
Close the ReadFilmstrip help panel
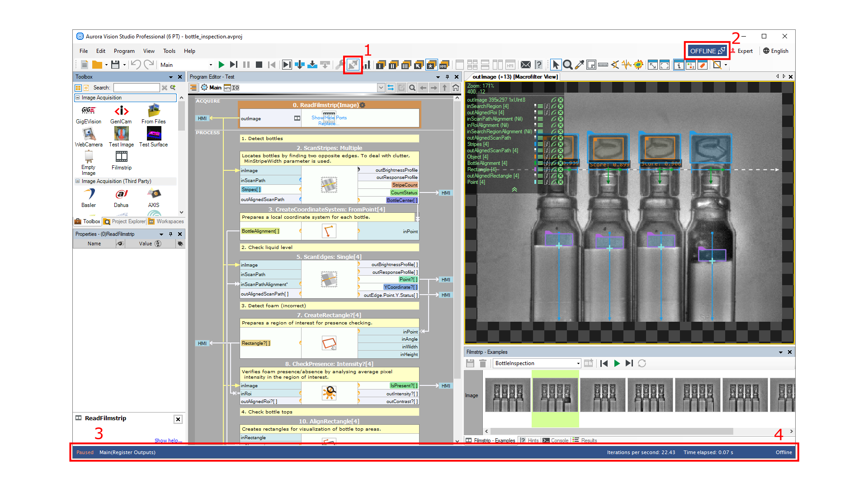point(178,419)
